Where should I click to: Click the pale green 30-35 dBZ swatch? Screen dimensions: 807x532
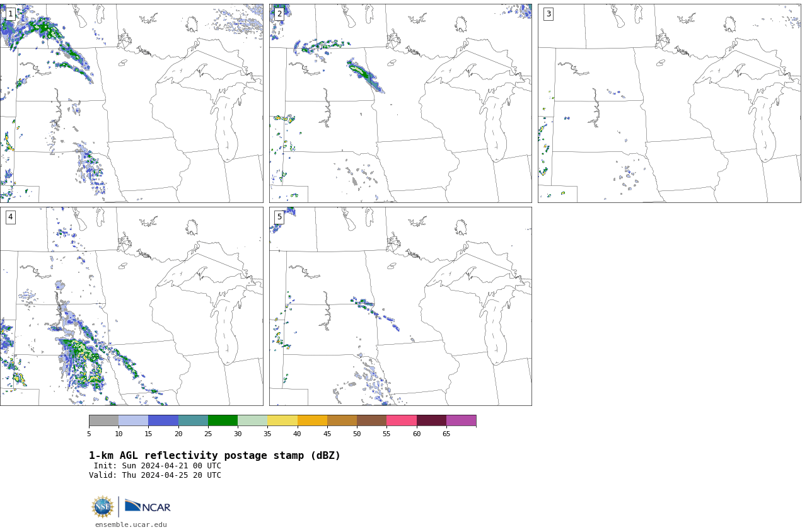coord(253,420)
